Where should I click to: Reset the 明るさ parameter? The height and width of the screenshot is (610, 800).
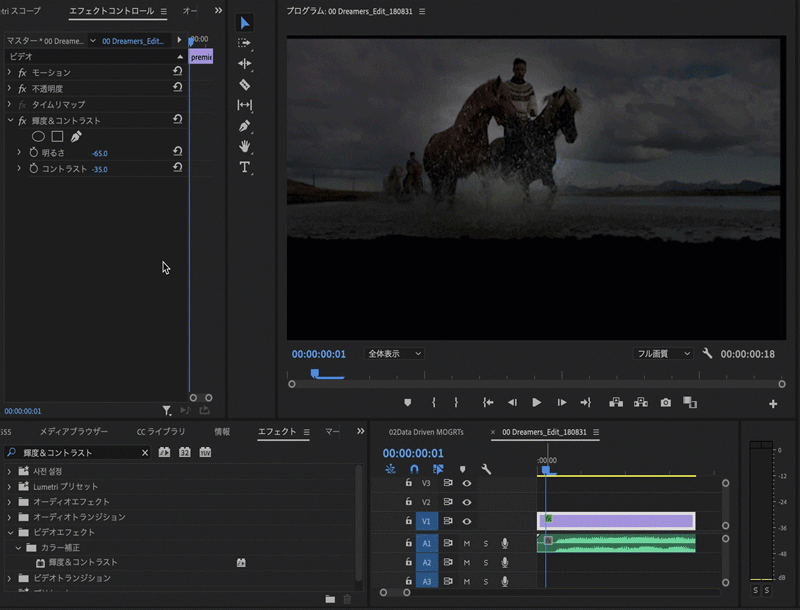(x=177, y=153)
